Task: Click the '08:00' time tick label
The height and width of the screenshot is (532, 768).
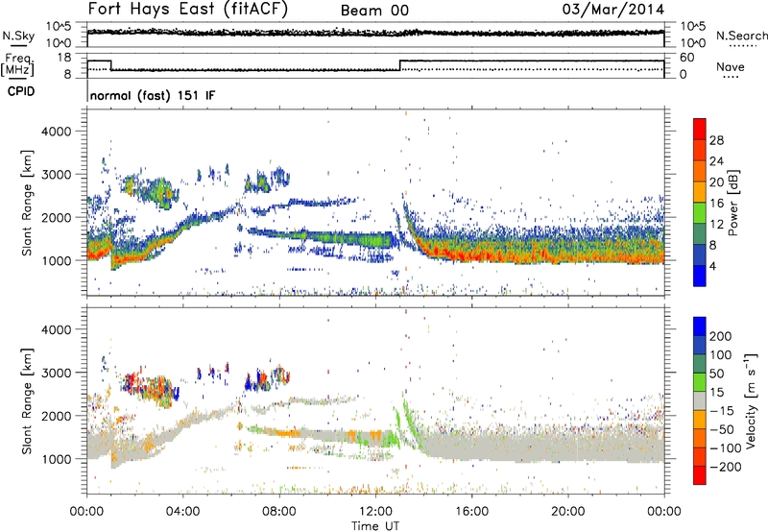Action: click(x=279, y=512)
